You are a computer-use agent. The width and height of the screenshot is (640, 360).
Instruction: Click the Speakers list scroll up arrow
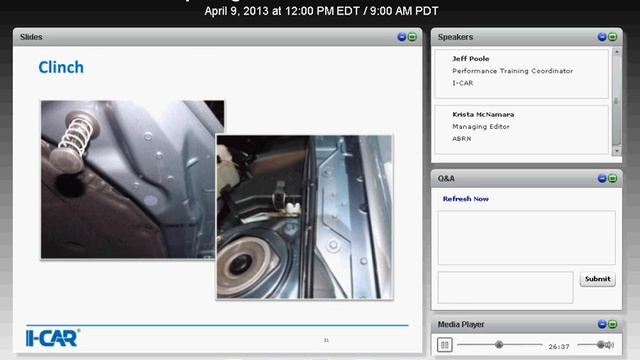click(x=617, y=52)
